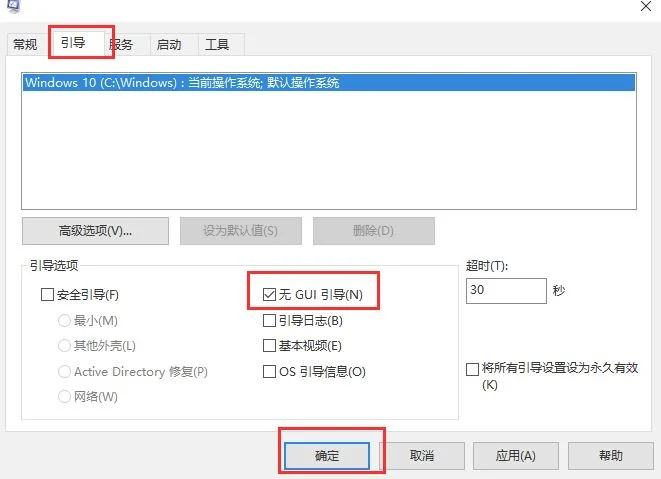Switch to the 常规 tab
Screen dimensions: 661x479
25,44
